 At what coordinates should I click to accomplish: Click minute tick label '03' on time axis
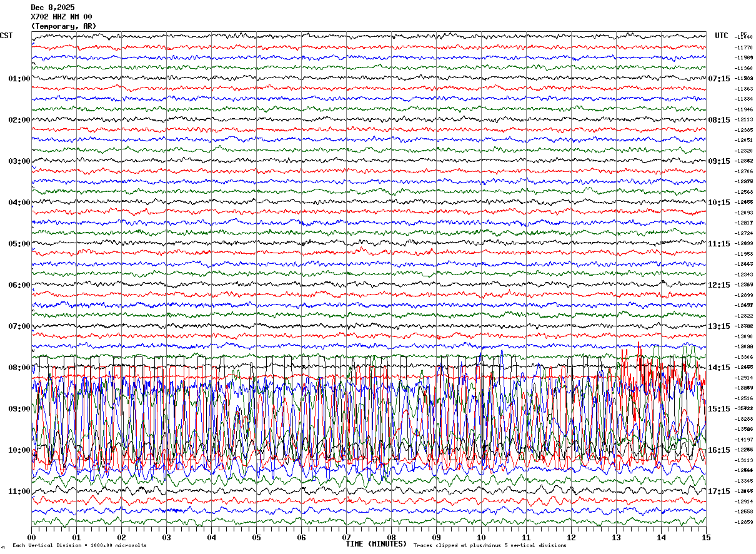tap(166, 537)
